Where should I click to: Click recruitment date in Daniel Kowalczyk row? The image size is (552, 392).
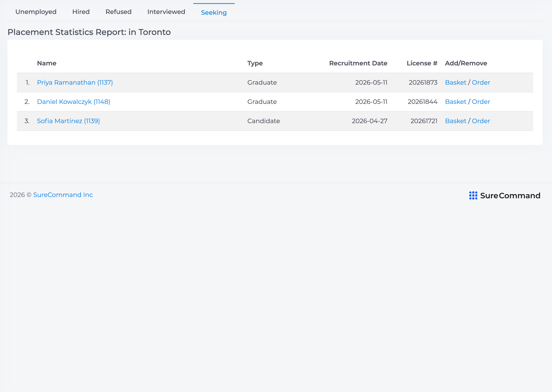pyautogui.click(x=371, y=102)
